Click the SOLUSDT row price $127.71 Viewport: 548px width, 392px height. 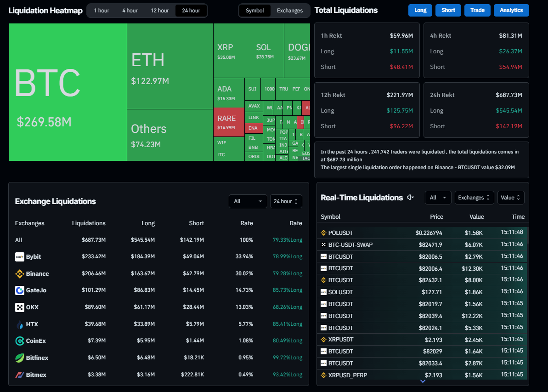[x=432, y=292]
